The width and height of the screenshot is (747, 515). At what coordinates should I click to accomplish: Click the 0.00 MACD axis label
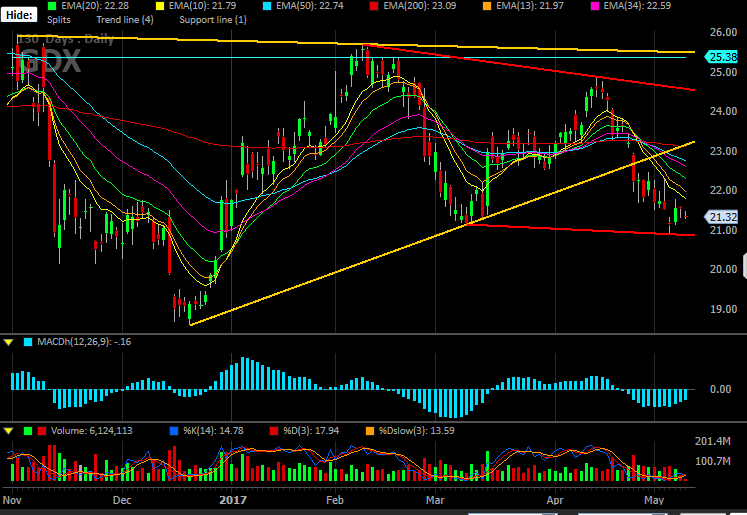pyautogui.click(x=721, y=389)
